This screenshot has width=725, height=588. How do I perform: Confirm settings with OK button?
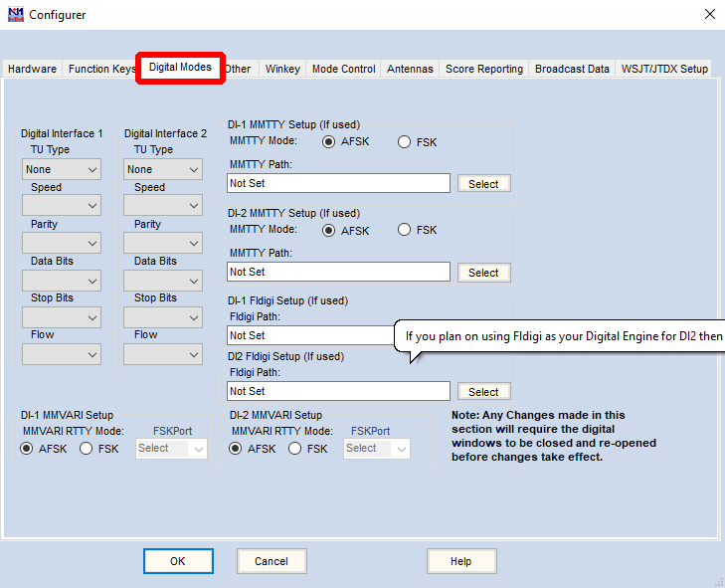[x=178, y=561]
